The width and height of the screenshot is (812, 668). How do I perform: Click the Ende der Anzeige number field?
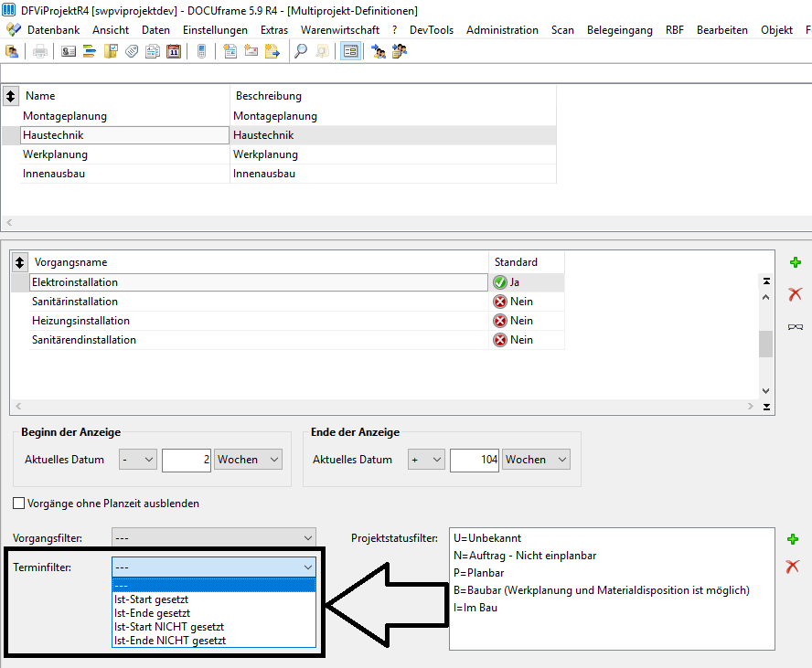[x=475, y=460]
